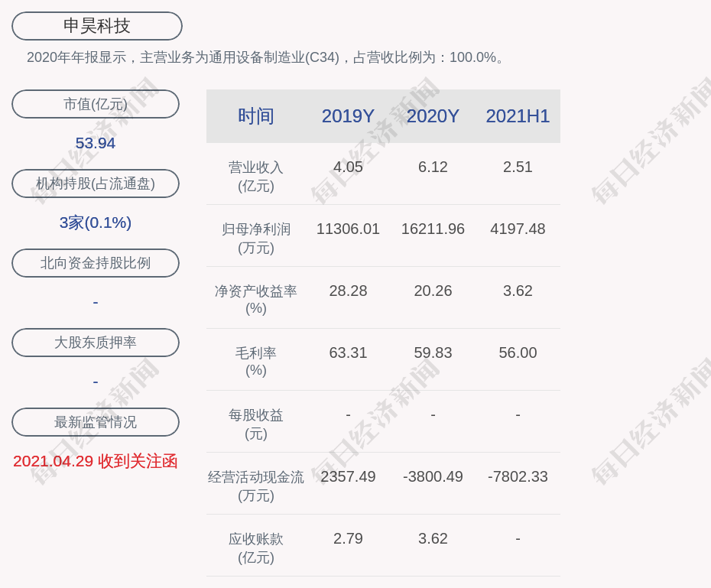Select the 最新监管情况 label pill
711x588 pixels.
96,422
